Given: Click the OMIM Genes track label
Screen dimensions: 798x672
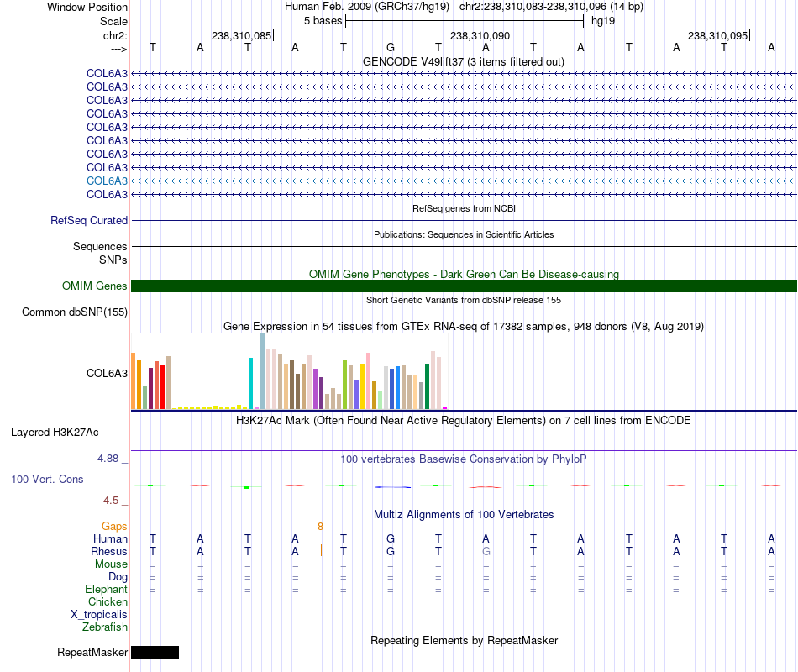Looking at the screenshot, I should click(x=94, y=286).
